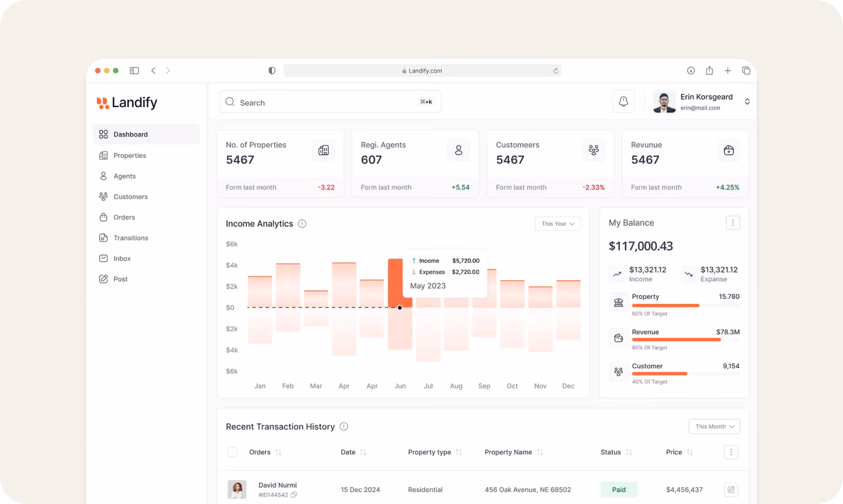
Task: Click the Paid status badge
Action: pos(619,490)
